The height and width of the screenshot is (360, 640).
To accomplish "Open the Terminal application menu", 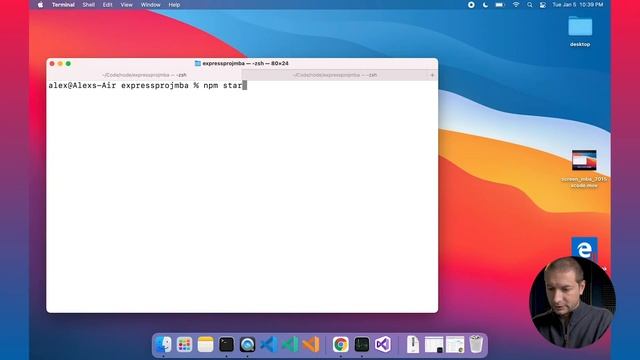I will [x=63, y=5].
